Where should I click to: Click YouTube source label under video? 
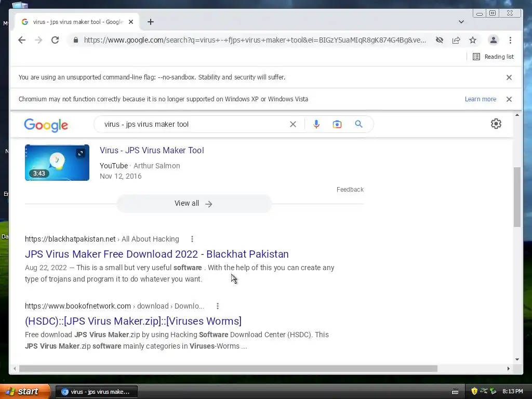pos(114,166)
